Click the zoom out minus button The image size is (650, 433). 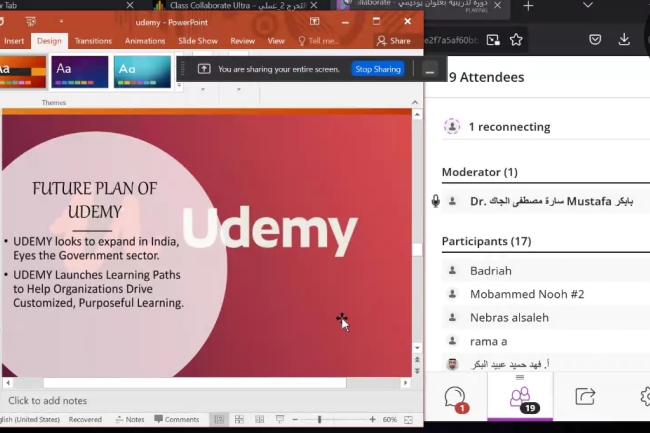(295, 420)
